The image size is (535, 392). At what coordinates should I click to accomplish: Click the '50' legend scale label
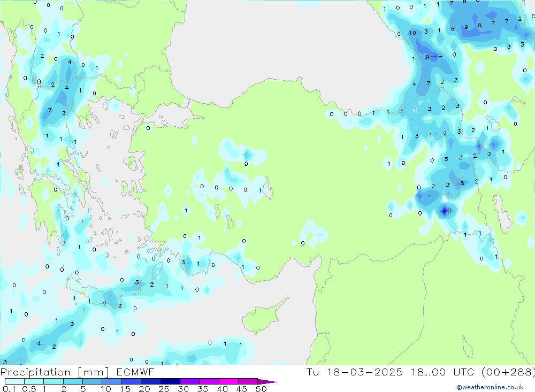(261, 389)
